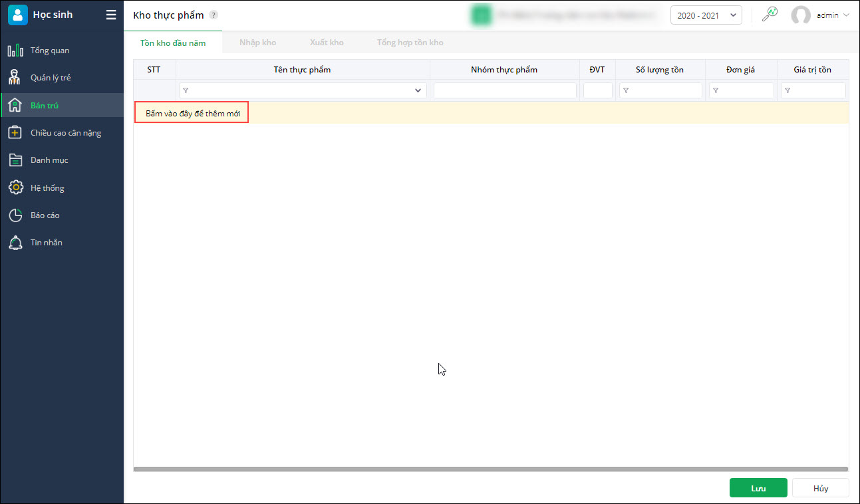
Task: Click the STT column header
Action: tap(154, 70)
